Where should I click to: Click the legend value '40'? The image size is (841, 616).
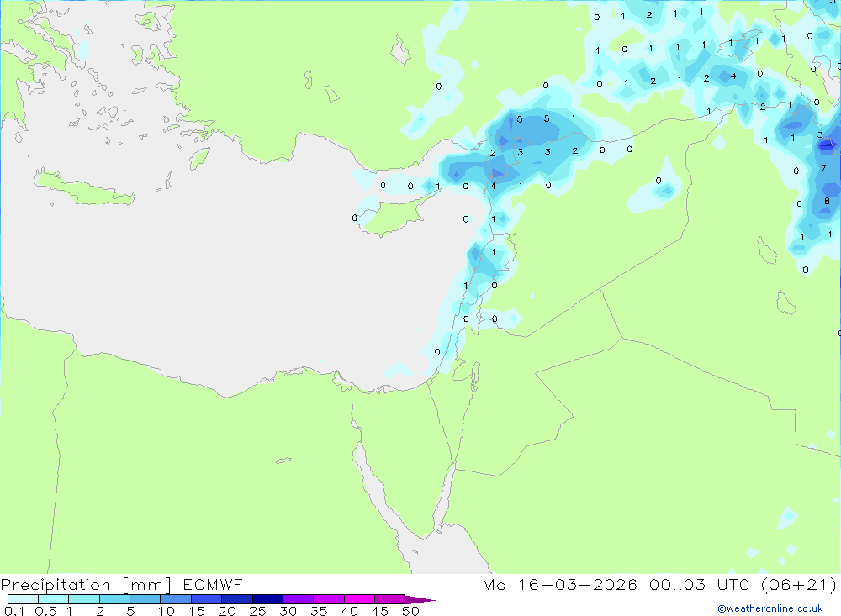click(350, 611)
